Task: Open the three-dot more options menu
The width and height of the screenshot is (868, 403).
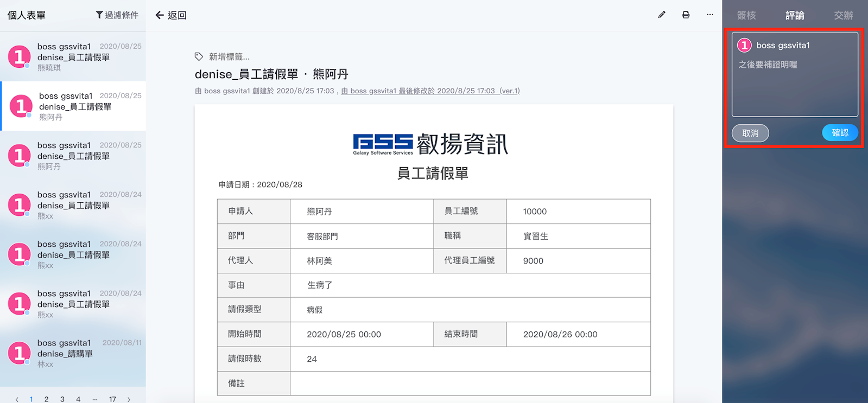Action: click(709, 15)
